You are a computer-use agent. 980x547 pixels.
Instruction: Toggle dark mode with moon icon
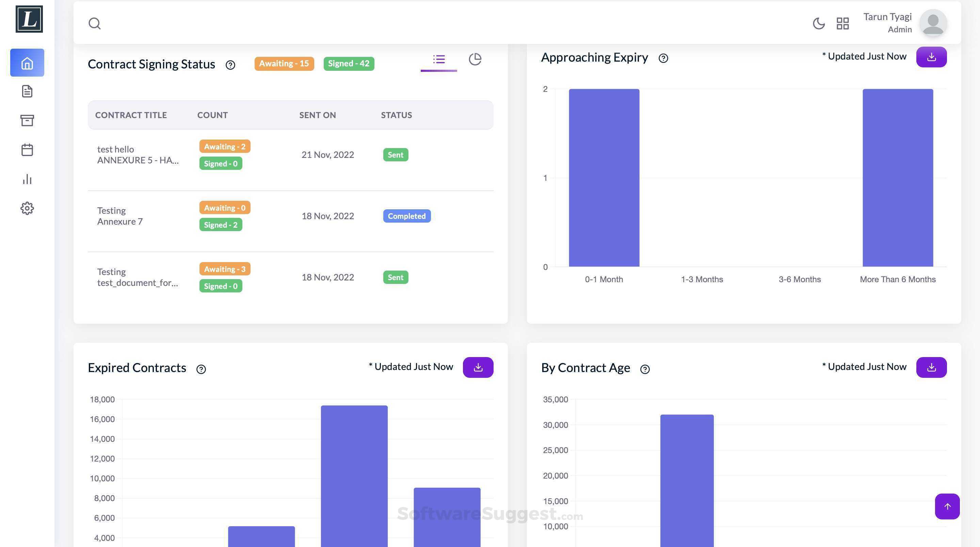[x=818, y=23]
